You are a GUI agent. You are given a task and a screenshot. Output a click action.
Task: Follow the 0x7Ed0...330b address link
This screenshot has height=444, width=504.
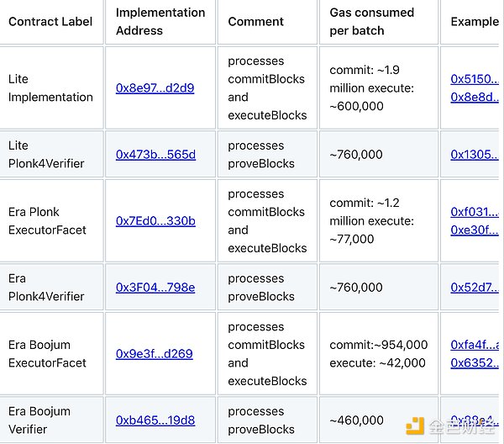(155, 220)
